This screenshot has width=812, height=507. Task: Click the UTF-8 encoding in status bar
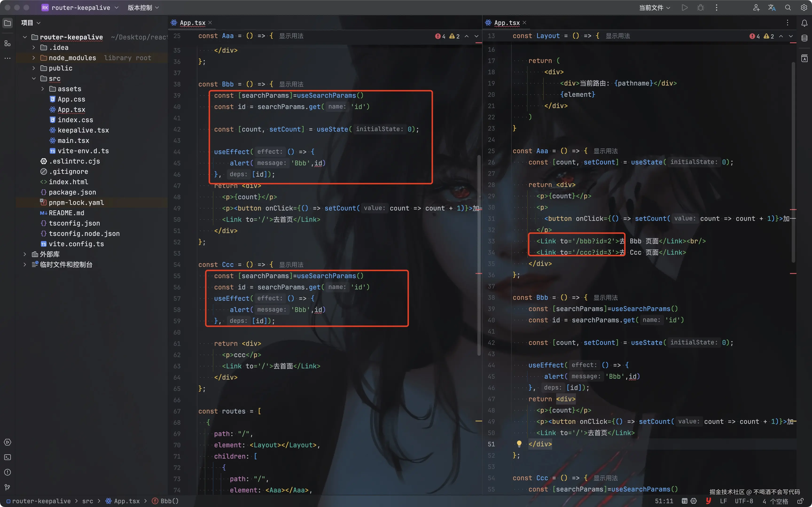[x=744, y=501]
